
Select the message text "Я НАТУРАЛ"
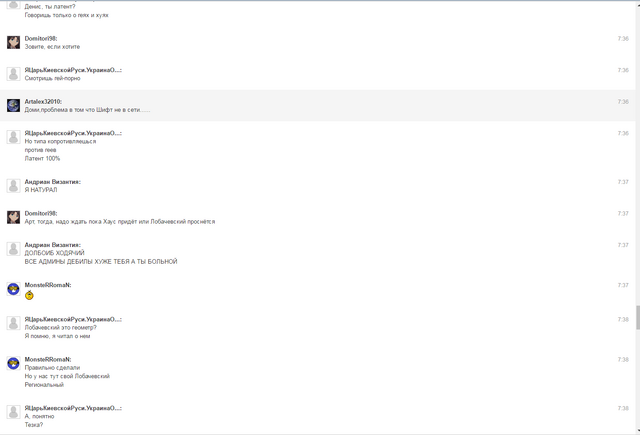pos(41,190)
